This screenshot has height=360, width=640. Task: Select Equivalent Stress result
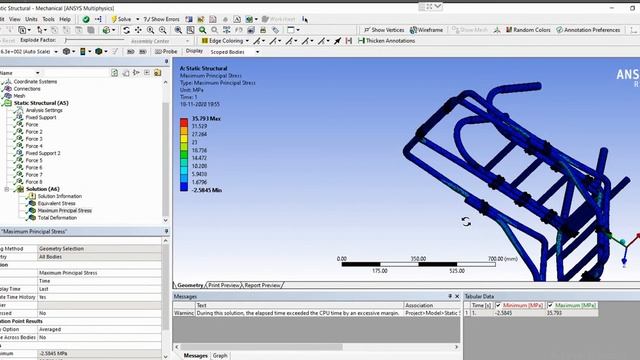point(56,203)
